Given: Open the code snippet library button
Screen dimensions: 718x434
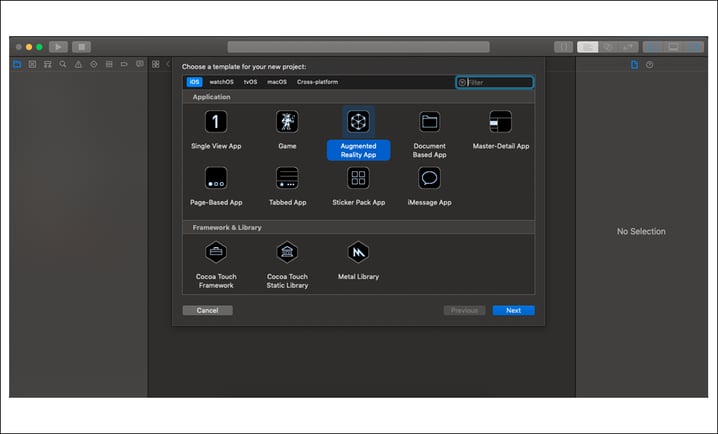Looking at the screenshot, I should pyautogui.click(x=563, y=47).
